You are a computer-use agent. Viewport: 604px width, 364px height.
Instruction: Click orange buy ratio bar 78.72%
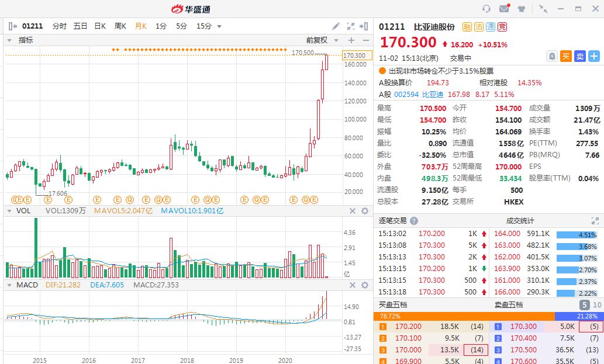point(464,316)
